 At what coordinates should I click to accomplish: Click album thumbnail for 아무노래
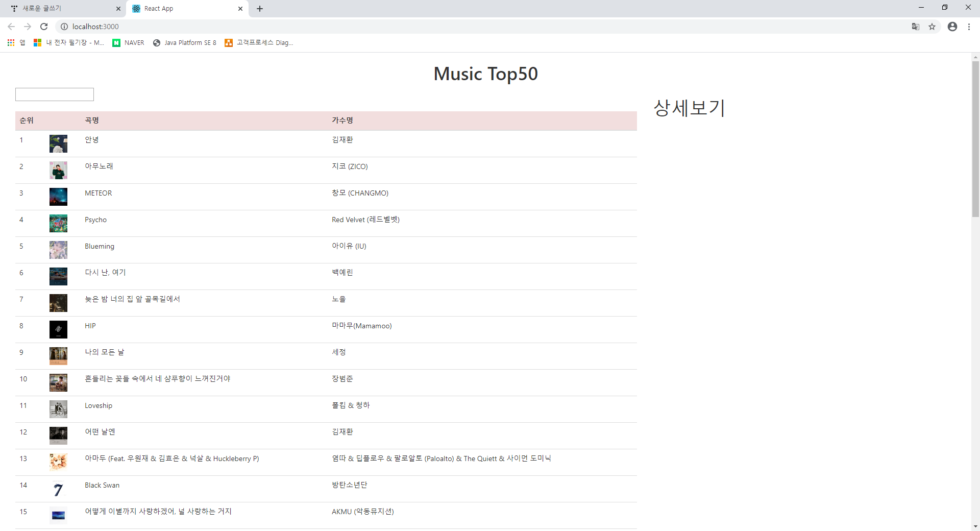58,171
